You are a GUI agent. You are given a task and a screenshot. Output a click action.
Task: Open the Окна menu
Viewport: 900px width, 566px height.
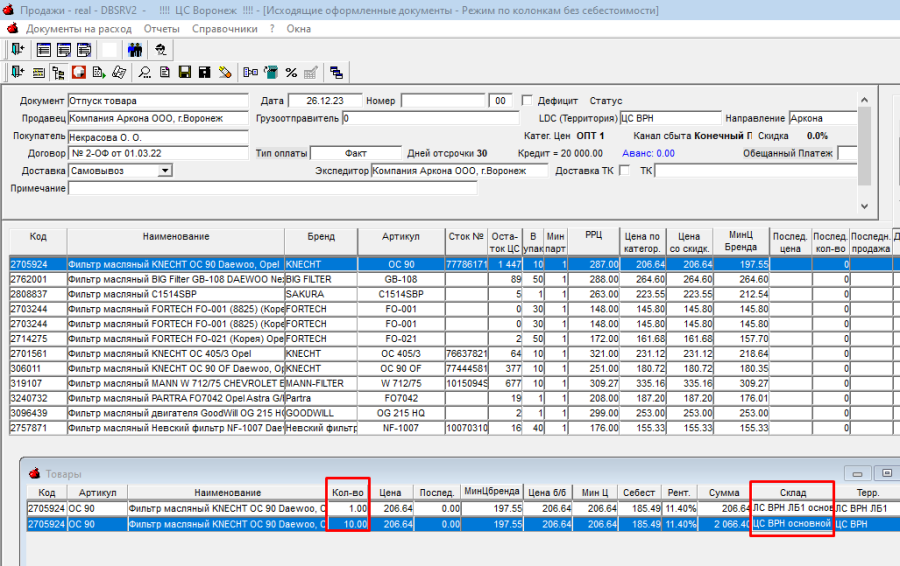point(298,29)
